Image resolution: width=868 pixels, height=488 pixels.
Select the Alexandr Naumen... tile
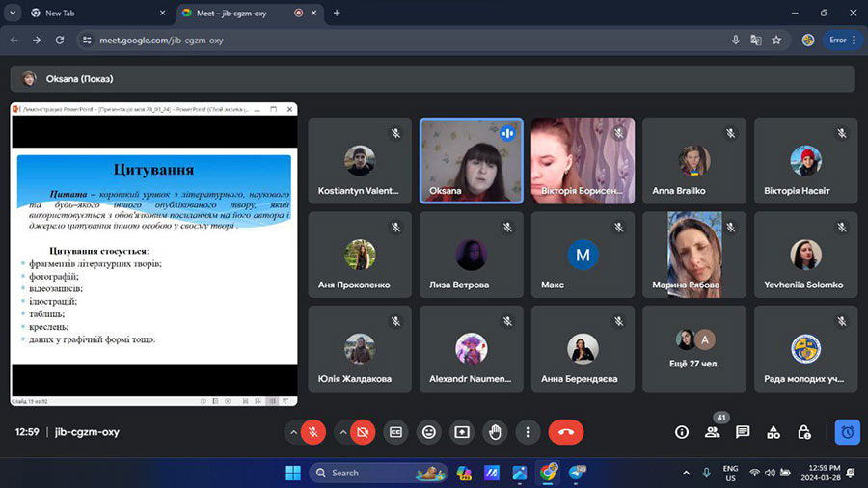(471, 348)
